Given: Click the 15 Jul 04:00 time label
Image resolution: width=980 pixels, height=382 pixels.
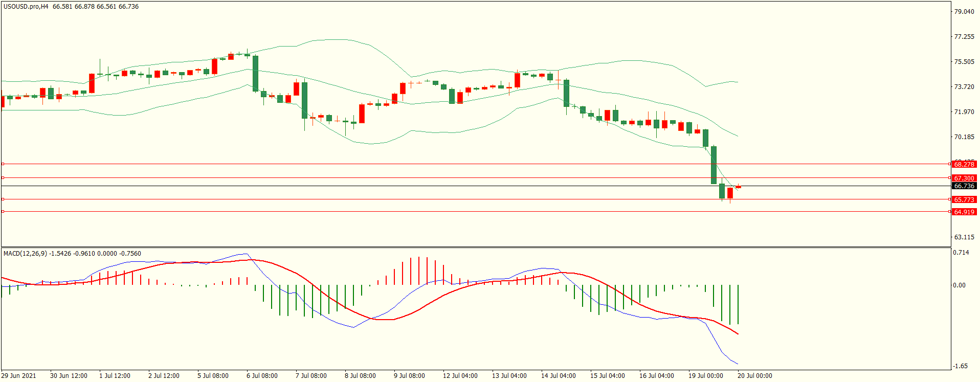Looking at the screenshot, I should [x=608, y=376].
